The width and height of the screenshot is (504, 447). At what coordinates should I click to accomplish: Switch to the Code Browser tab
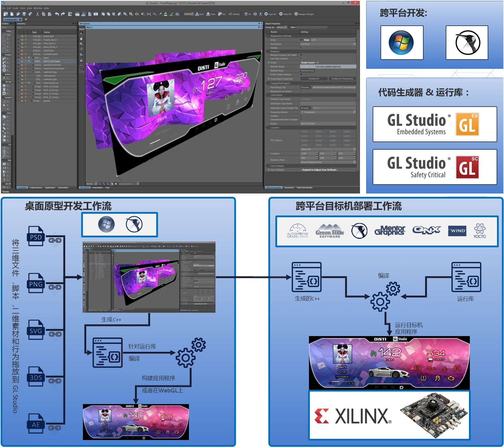(x=36, y=187)
